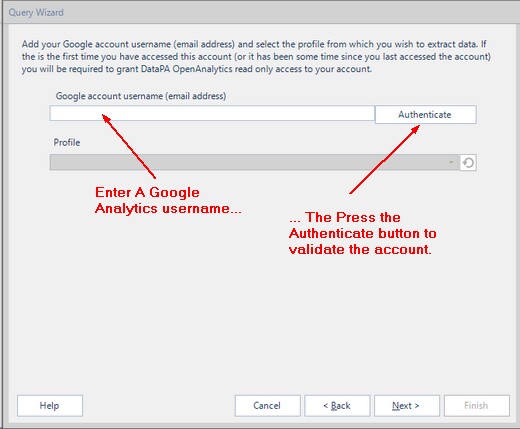Click the red arrow pointing at the username field
Screen dimensions: 520x429
tap(129, 146)
